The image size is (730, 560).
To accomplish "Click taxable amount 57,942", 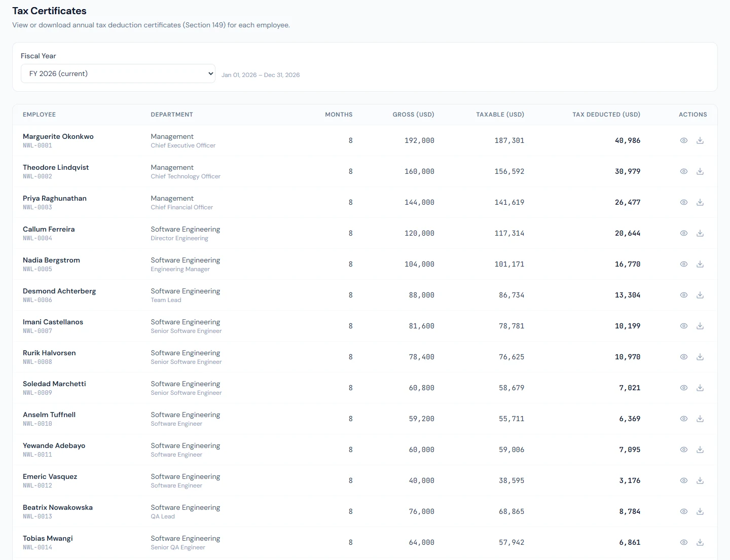I will 512,542.
